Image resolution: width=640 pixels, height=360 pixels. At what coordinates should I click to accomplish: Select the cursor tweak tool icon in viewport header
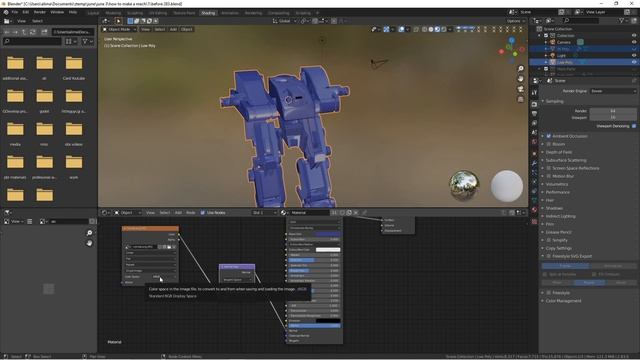pyautogui.click(x=118, y=21)
